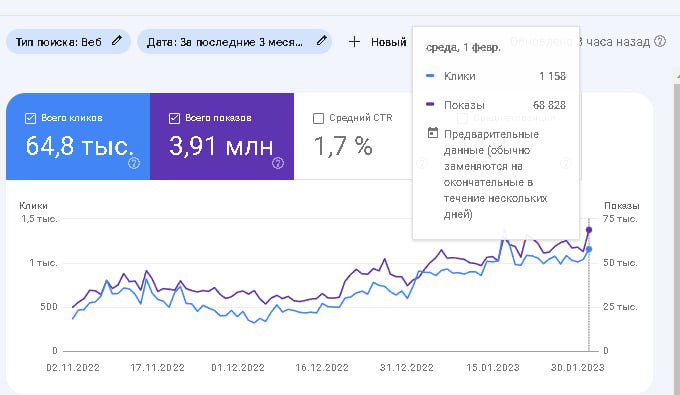Click calendar icon in the tooltip
Image resolution: width=680 pixels, height=395 pixels.
[432, 133]
